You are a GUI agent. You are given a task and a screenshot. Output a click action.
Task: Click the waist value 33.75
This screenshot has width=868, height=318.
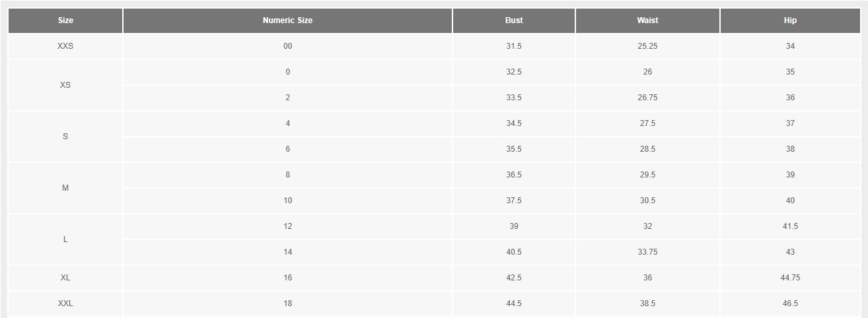coord(647,252)
